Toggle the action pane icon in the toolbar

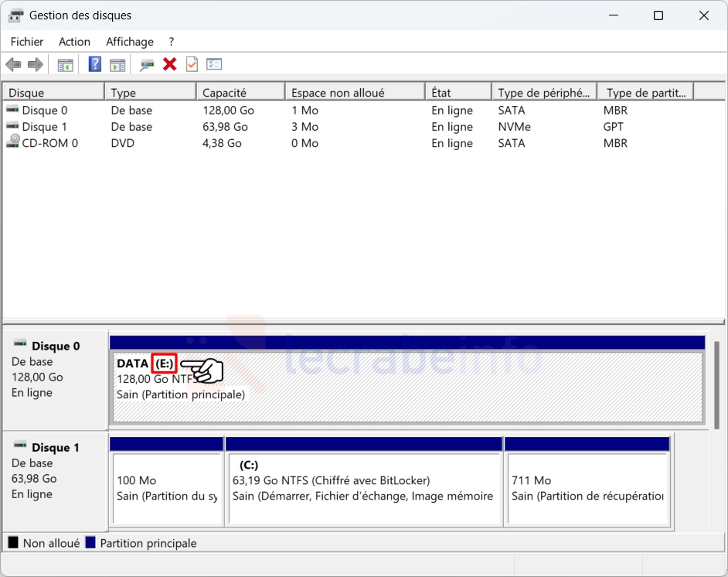117,65
